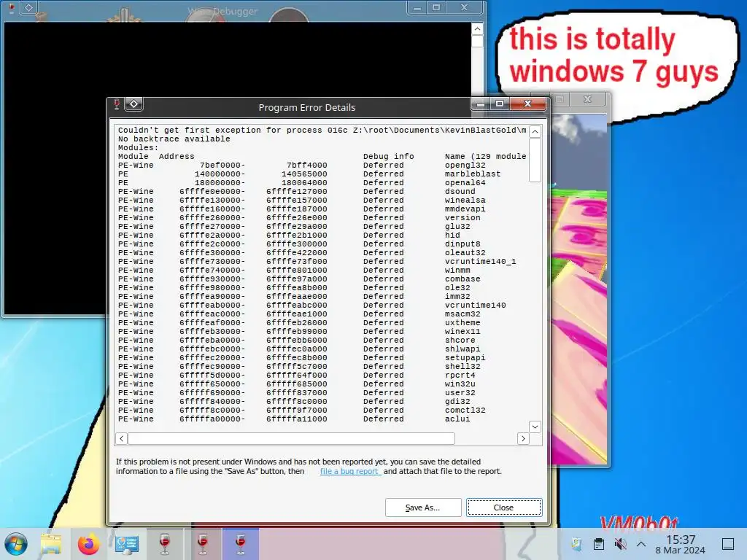Screen dimensions: 747x560
Task: Open the system settings taskbar icon
Action: (127, 544)
